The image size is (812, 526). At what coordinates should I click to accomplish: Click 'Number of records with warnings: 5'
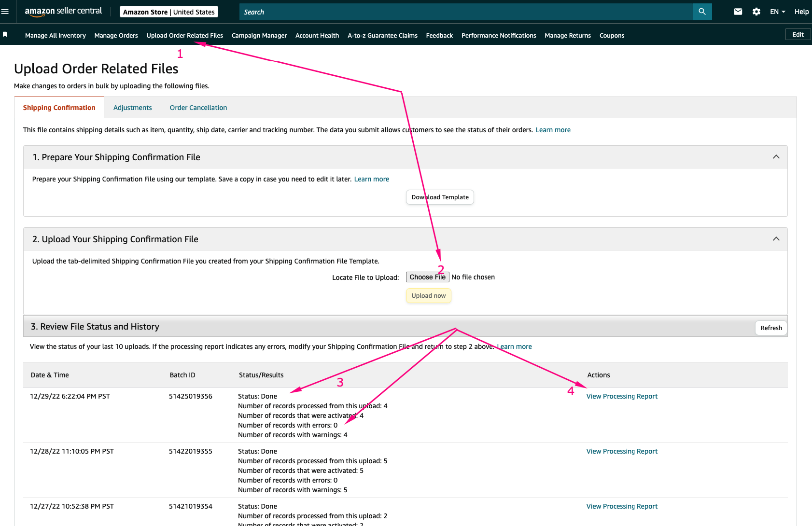tap(293, 490)
